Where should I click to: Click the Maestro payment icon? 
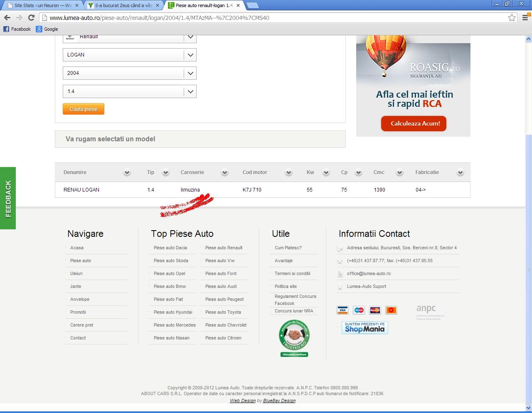point(359,310)
